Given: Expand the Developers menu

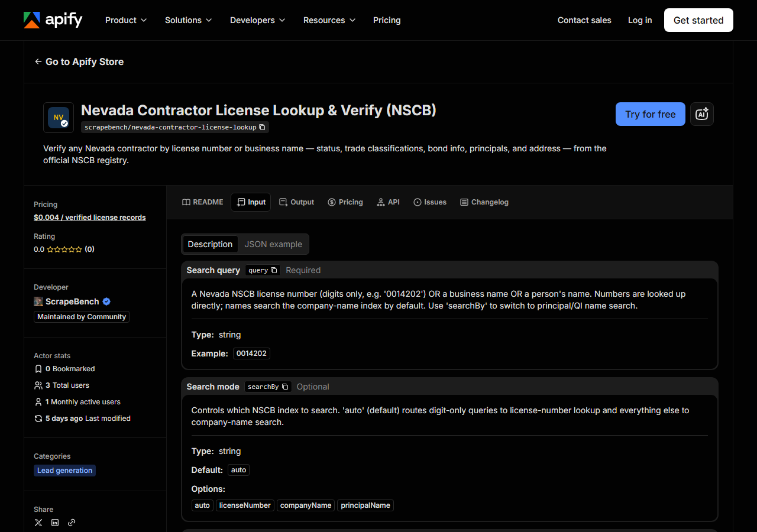Looking at the screenshot, I should [x=257, y=20].
